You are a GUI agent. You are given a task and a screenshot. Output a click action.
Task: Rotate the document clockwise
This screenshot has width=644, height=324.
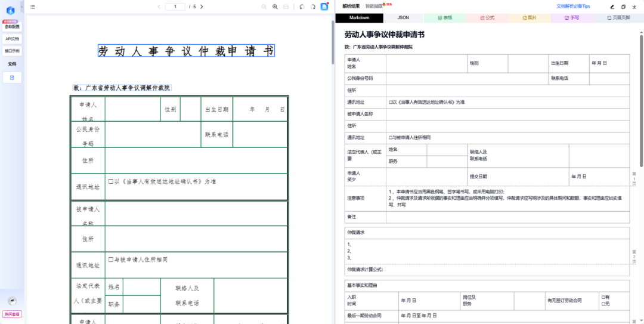coord(312,7)
